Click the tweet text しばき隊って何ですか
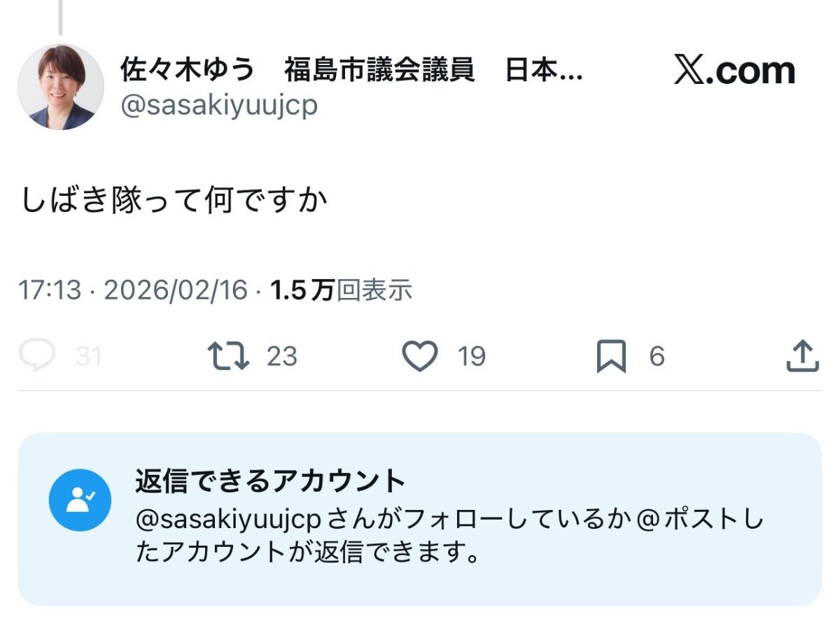 pos(175,201)
